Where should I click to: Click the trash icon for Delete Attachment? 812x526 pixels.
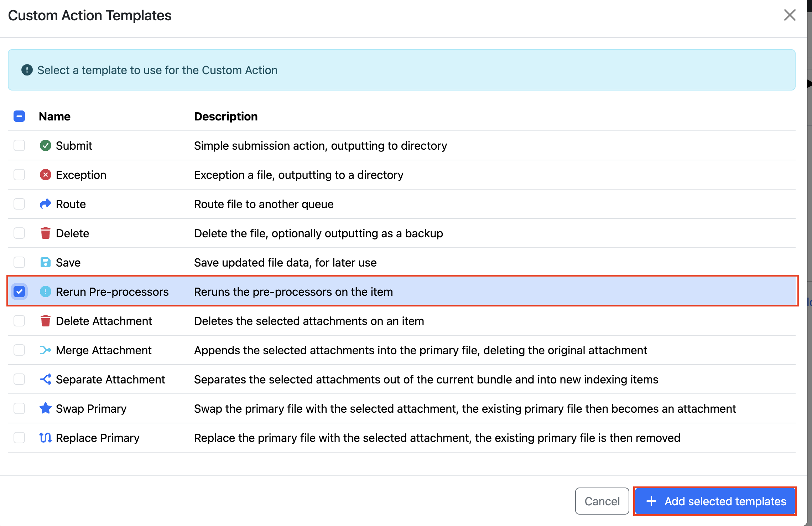click(45, 321)
